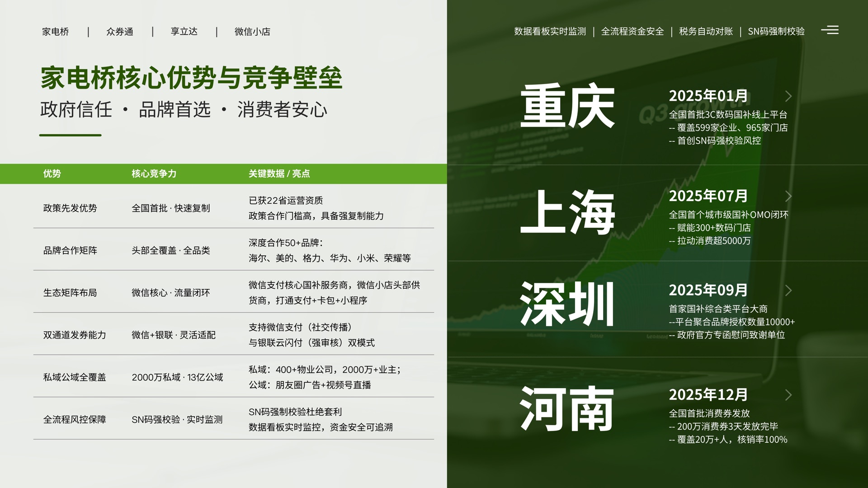Click the 头部全覆盖 · 全品类 cell
This screenshot has height=488, width=868.
171,250
